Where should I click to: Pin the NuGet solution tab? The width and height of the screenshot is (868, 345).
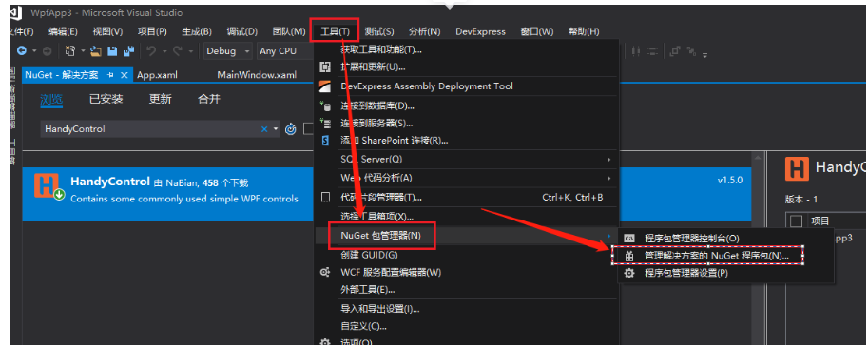(110, 75)
